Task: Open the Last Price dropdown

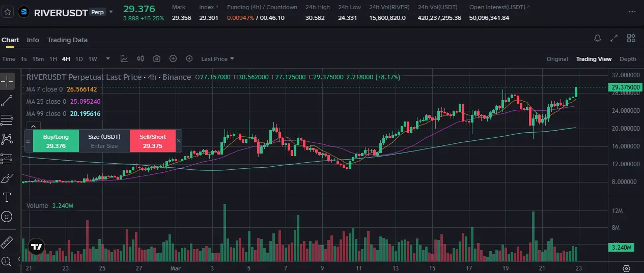Action: (x=217, y=59)
